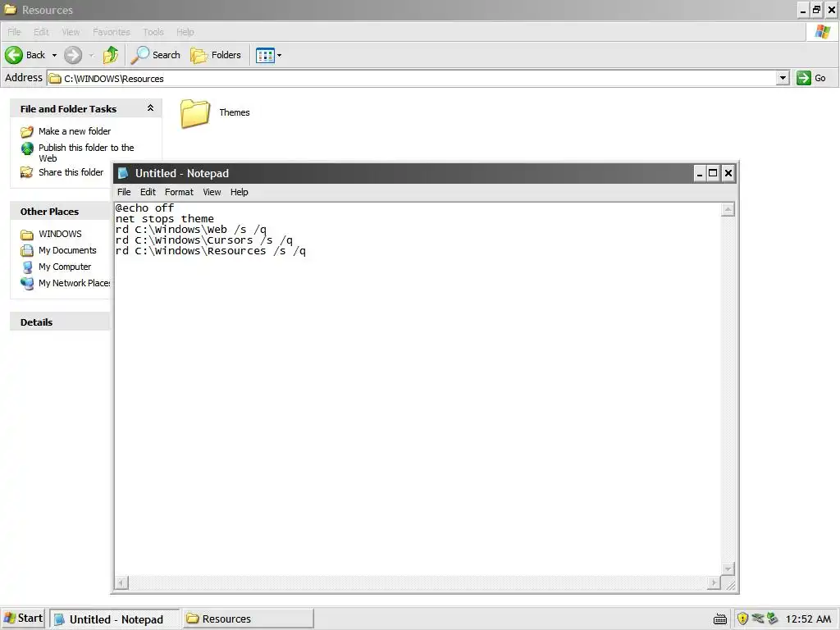The width and height of the screenshot is (840, 630).
Task: Expand the Address bar dropdown arrow
Action: pyautogui.click(x=783, y=78)
